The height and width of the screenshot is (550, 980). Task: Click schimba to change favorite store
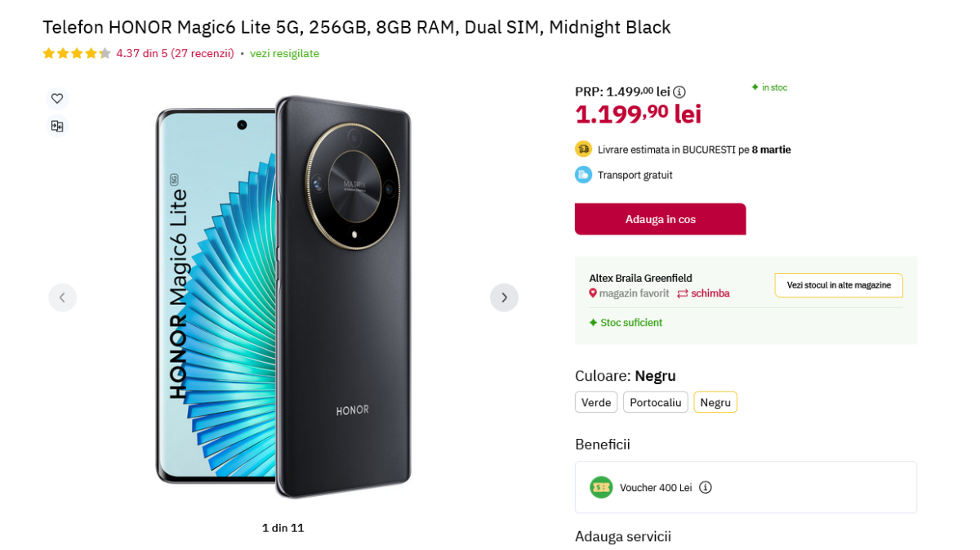(x=709, y=293)
